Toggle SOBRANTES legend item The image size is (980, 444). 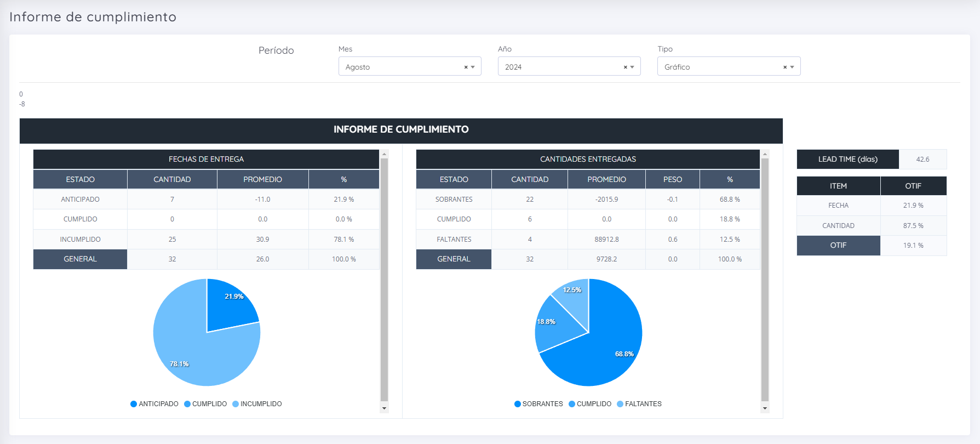click(x=538, y=404)
